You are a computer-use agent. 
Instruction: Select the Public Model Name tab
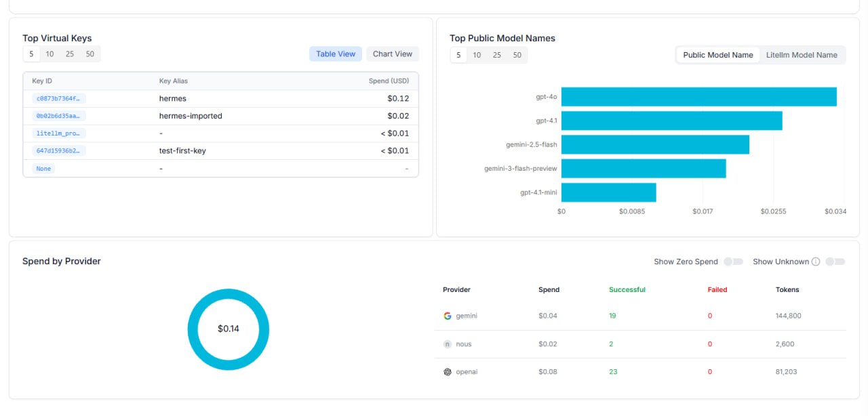point(718,55)
